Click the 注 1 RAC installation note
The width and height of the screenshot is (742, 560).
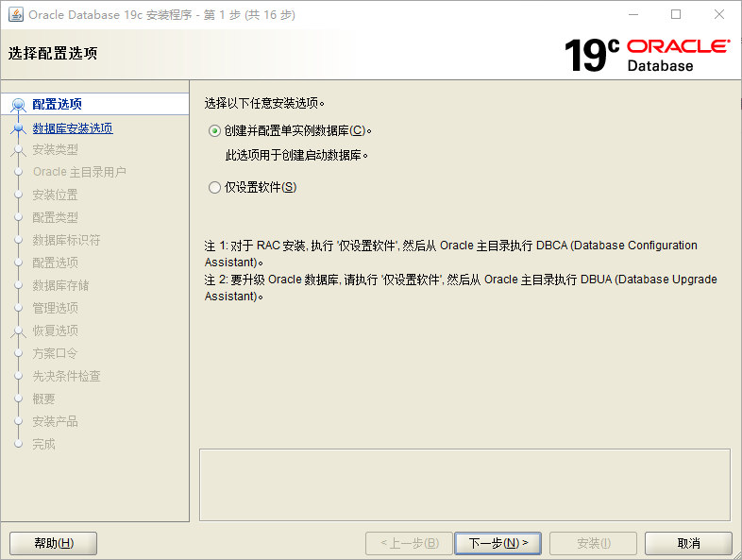point(450,254)
